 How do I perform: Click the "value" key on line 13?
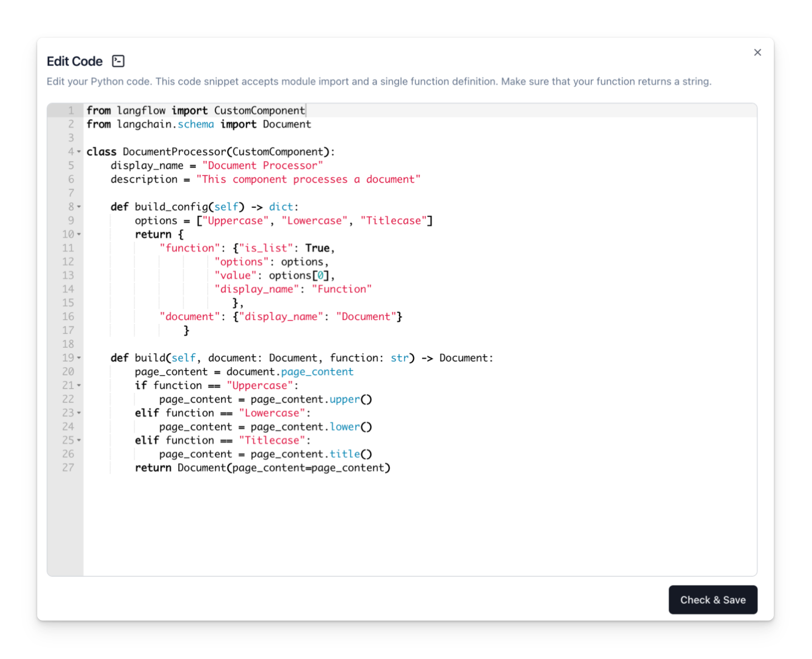pos(235,276)
